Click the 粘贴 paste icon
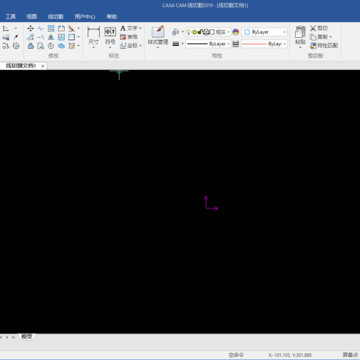Screen dimensions: 360x360 [x=300, y=35]
